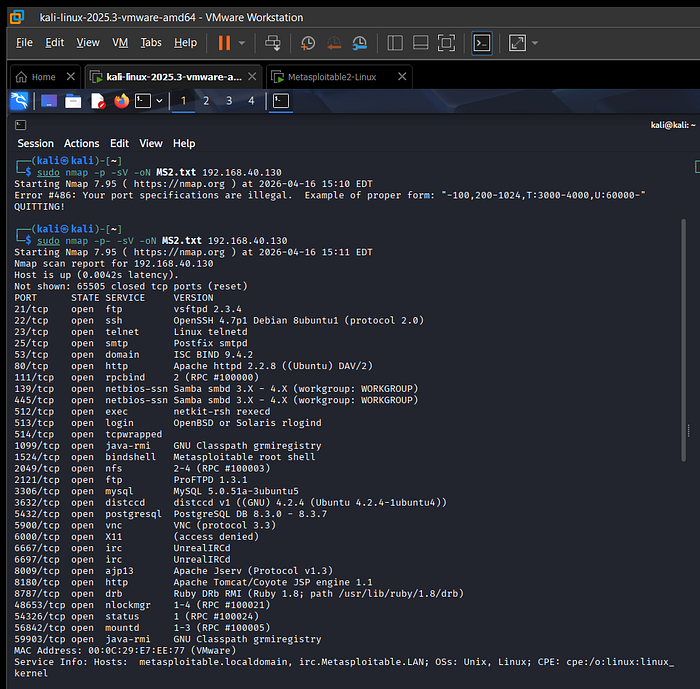Click the MAC Address line
This screenshot has height=689, width=700.
click(125, 651)
